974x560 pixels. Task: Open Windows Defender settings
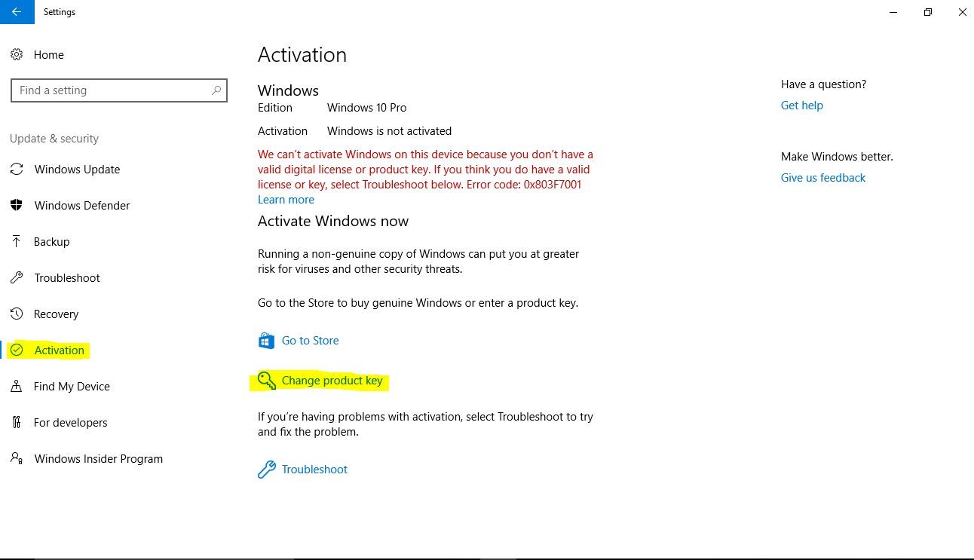pyautogui.click(x=82, y=206)
